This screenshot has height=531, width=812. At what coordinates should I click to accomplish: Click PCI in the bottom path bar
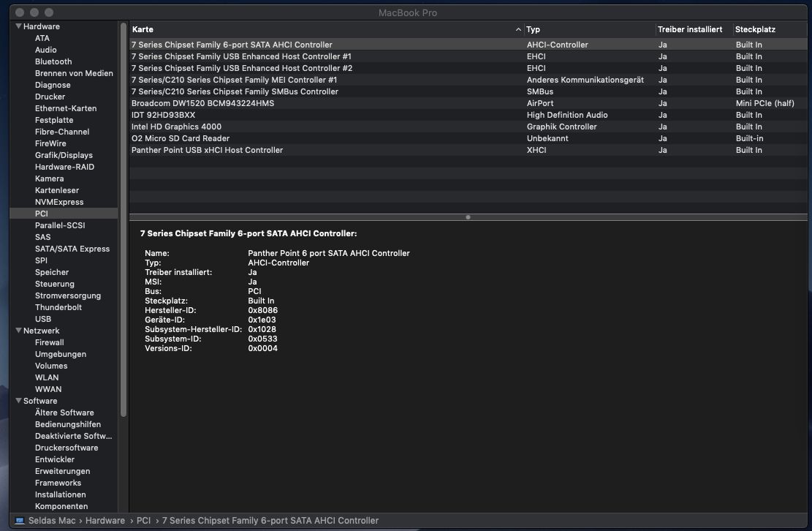coord(143,521)
